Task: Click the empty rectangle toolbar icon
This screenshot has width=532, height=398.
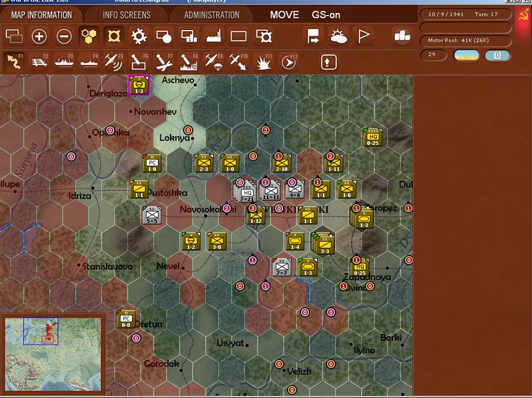Action: point(238,36)
